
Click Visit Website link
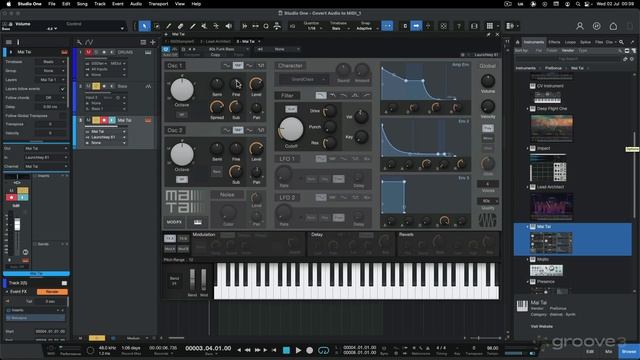[542, 327]
